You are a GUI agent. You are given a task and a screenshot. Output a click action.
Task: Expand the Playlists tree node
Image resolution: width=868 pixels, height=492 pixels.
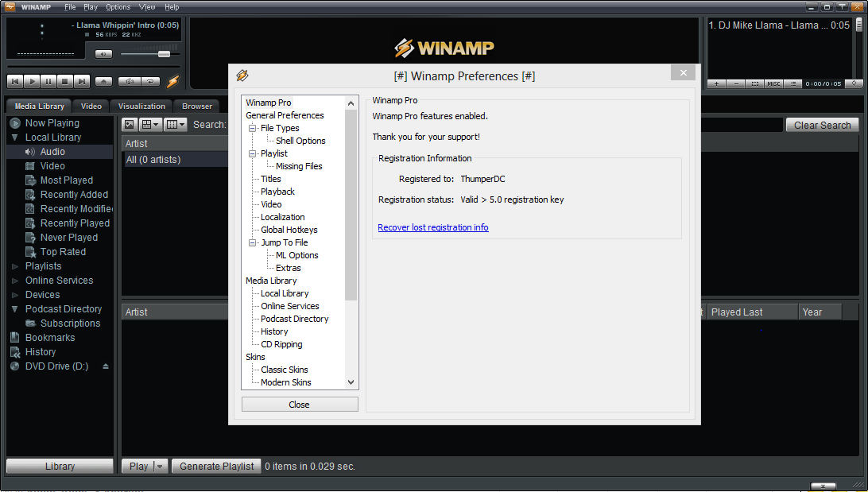[x=15, y=266]
